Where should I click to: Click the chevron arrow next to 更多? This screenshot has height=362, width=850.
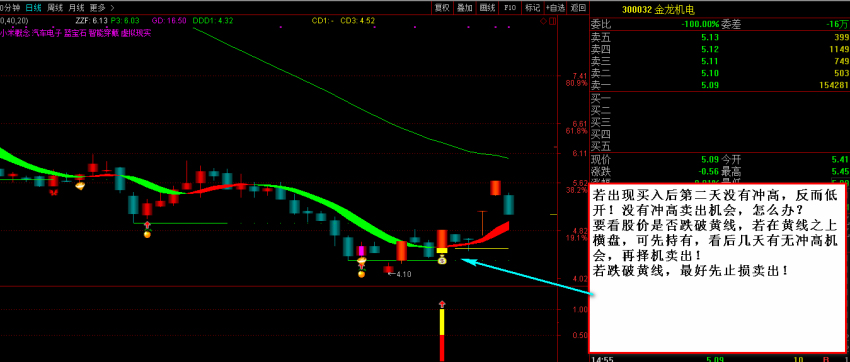112,8
